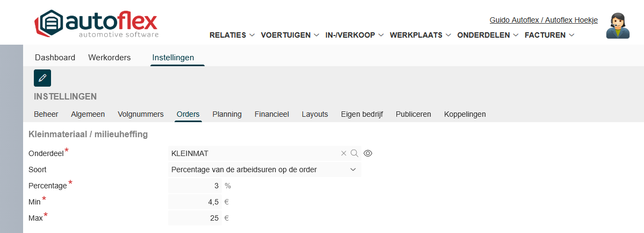This screenshot has height=233, width=644.
Task: Switch to the Dashboard tab
Action: (x=55, y=58)
